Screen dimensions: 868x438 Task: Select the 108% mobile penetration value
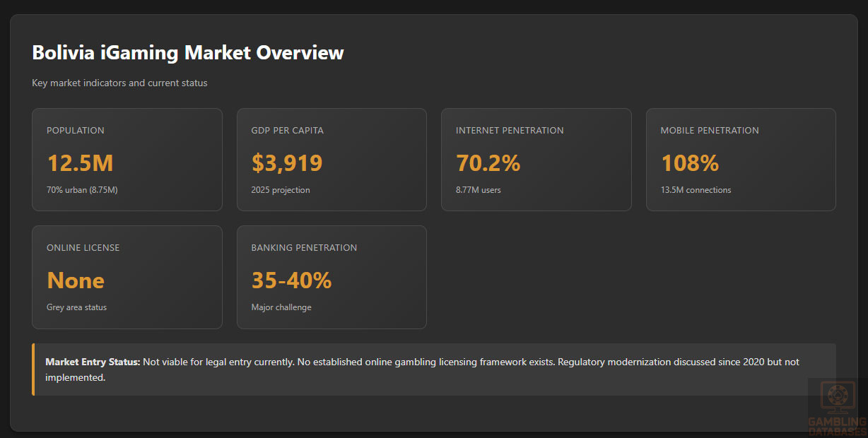tap(690, 163)
